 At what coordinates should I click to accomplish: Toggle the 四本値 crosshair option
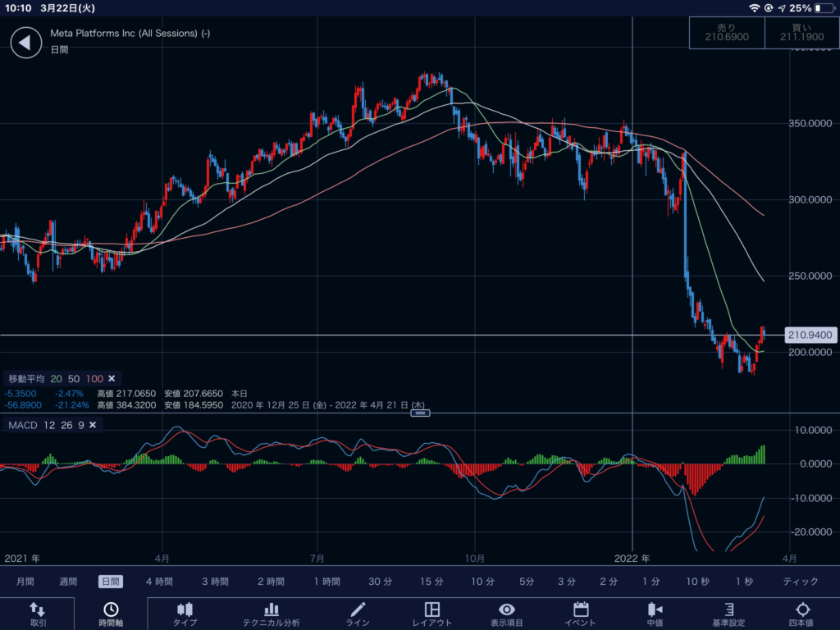coord(803,609)
